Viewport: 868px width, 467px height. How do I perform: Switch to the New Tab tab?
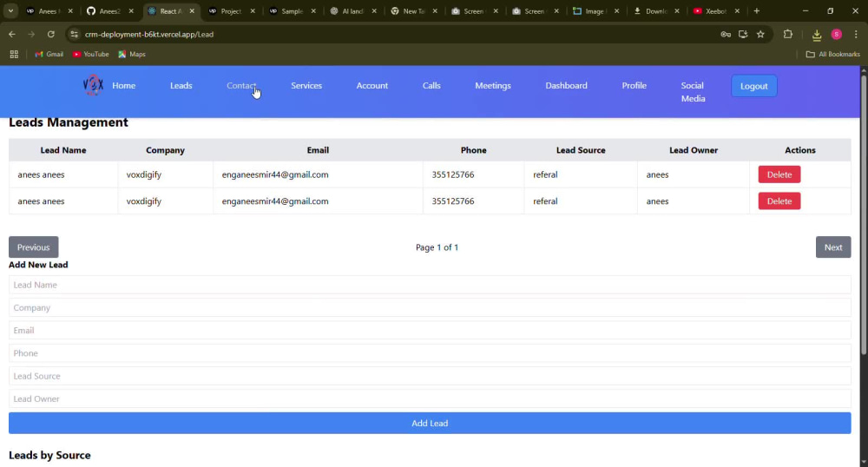pos(413,11)
